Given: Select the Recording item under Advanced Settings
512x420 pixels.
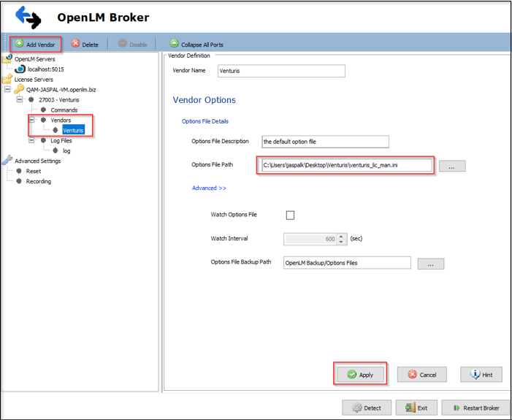Looking at the screenshot, I should (39, 181).
